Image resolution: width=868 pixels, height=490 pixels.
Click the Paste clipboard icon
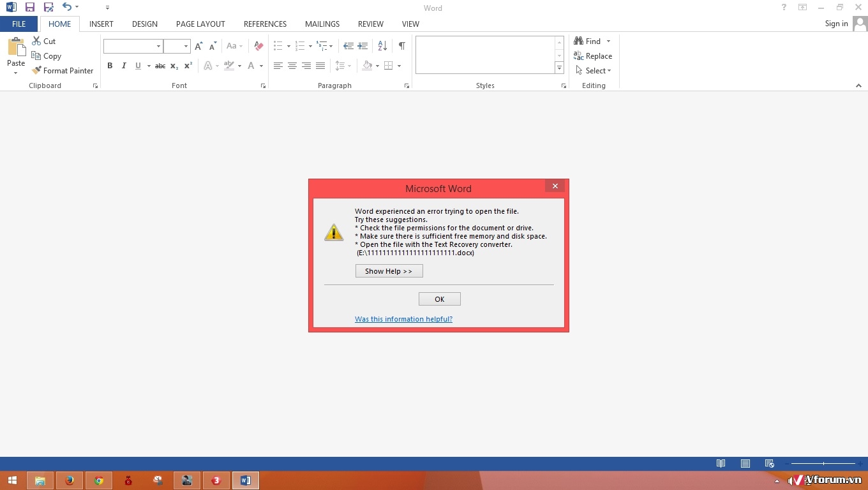16,47
